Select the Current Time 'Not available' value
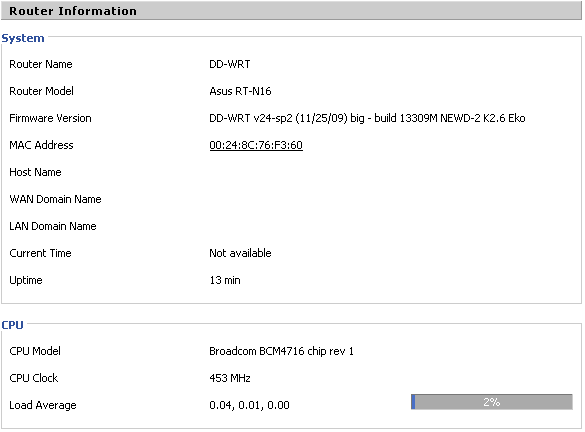 [240, 253]
